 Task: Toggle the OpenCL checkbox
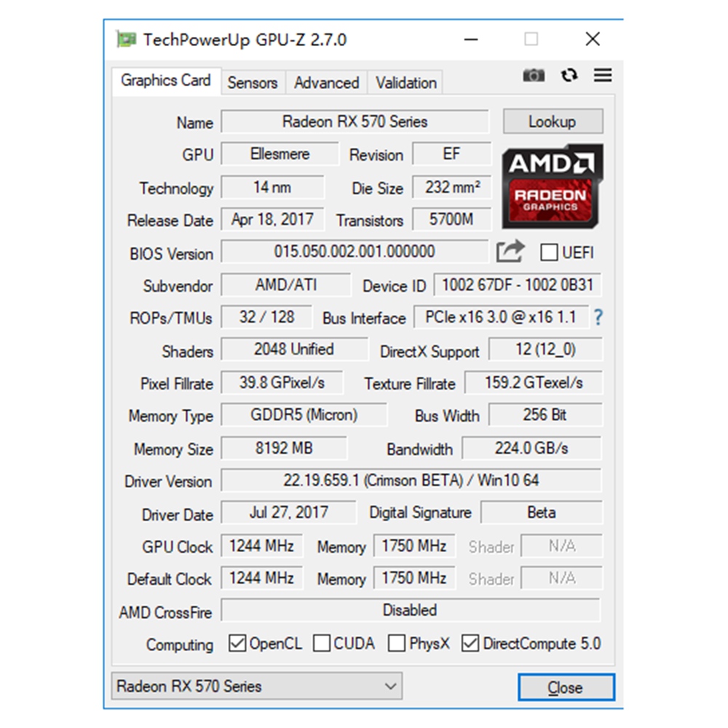point(237,644)
